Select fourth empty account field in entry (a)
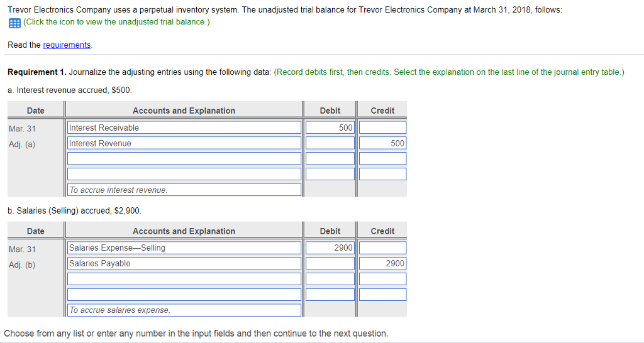 pos(184,174)
